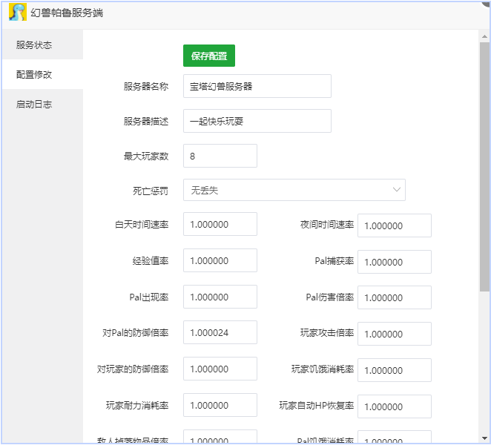This screenshot has height=448, width=491.
Task: Click the 最大玩家数 field
Action: pos(220,156)
